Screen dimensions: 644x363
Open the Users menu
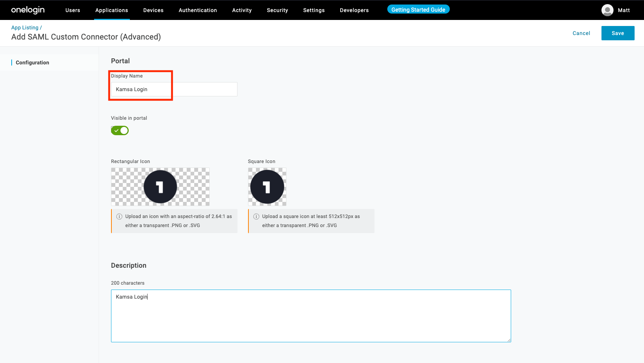(x=73, y=10)
